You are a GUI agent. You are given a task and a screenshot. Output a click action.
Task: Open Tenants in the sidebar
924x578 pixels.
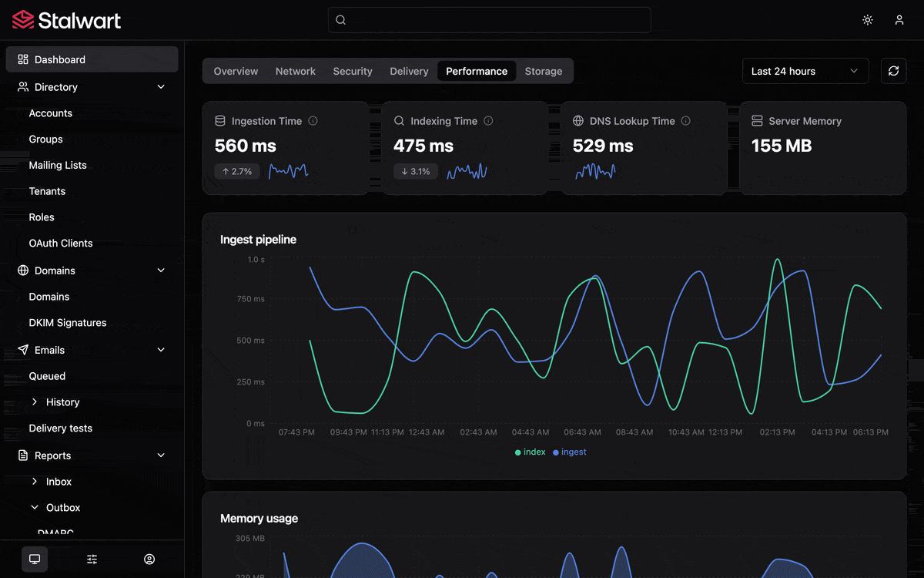tap(47, 191)
